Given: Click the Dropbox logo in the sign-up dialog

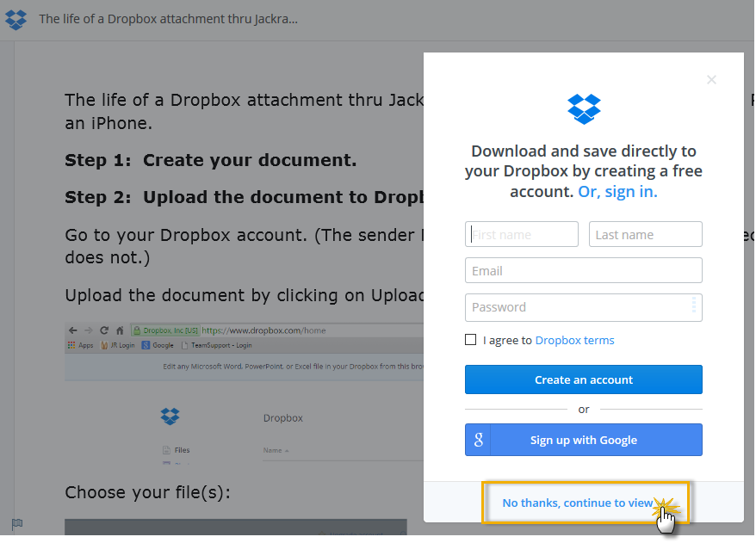Looking at the screenshot, I should click(x=584, y=109).
